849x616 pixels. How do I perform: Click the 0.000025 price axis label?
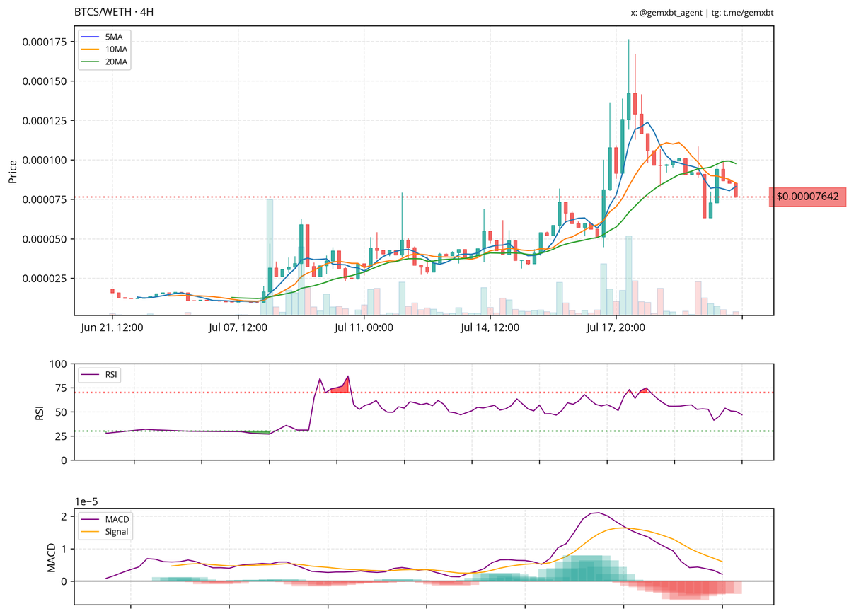click(44, 279)
